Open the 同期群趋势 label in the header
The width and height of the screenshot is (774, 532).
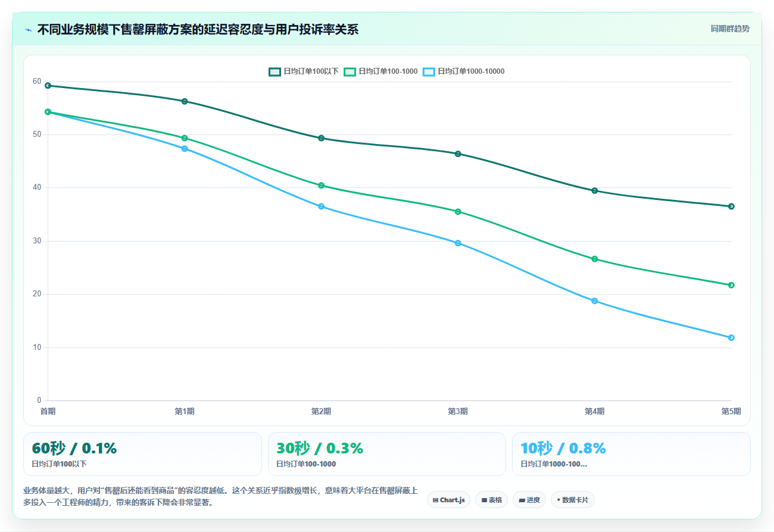point(730,29)
